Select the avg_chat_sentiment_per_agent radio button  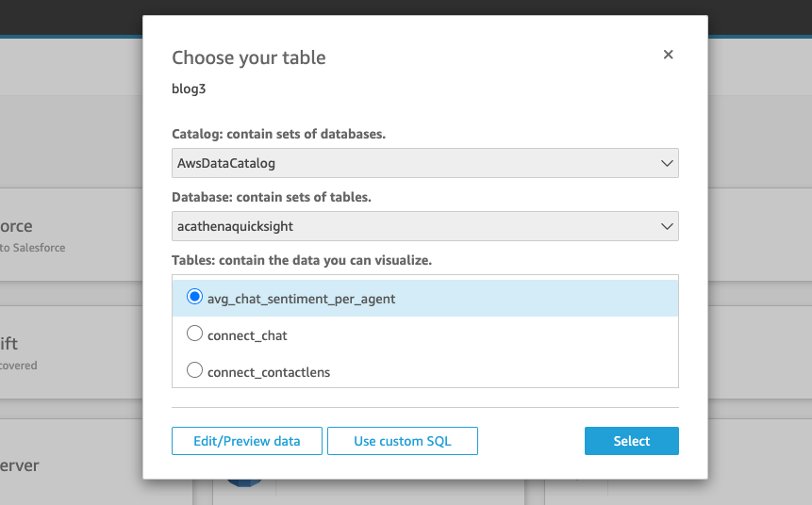(195, 298)
